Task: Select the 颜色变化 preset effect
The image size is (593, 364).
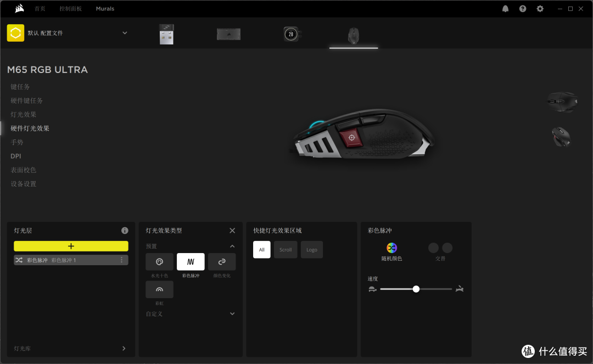Action: [x=222, y=261]
